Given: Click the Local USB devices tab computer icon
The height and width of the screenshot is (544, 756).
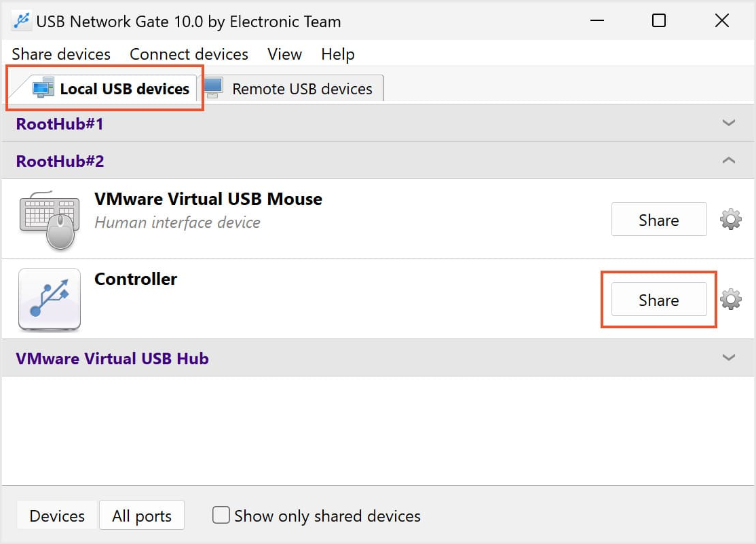Looking at the screenshot, I should [x=43, y=88].
